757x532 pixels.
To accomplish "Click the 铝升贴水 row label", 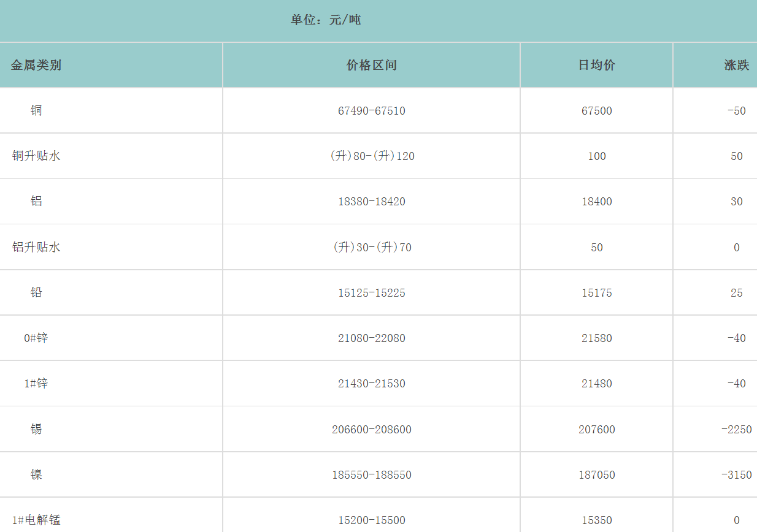I will [x=36, y=248].
